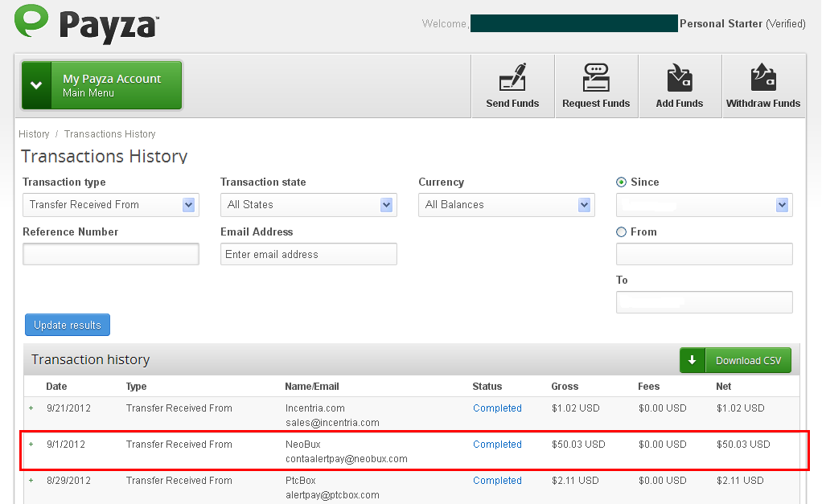Open the Withdraw Funds icon
Viewport: 822px width, 504px height.
click(x=763, y=77)
